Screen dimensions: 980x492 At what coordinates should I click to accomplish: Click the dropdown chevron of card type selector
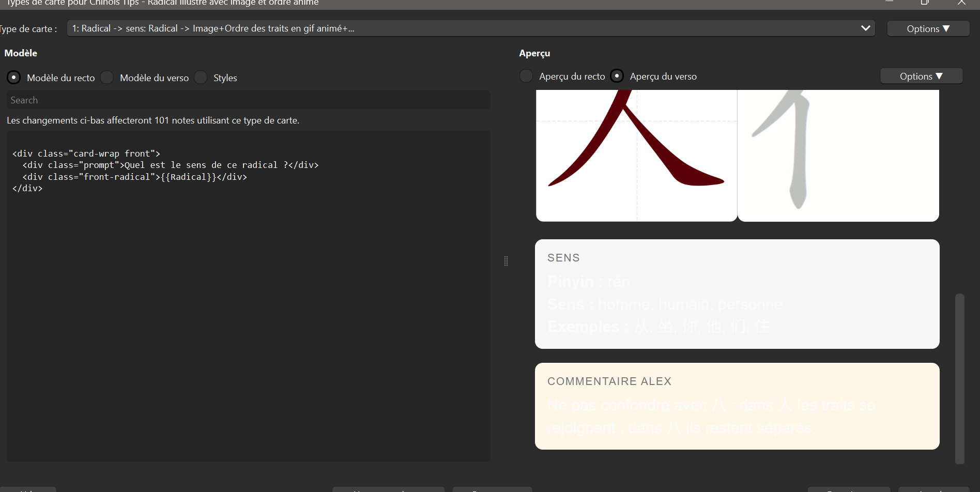pos(866,28)
